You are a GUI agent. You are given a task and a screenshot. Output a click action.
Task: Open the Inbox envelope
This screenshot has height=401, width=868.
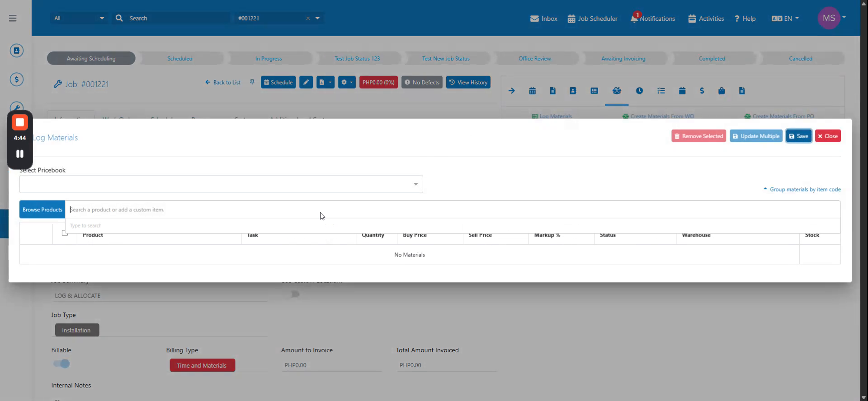click(x=543, y=19)
